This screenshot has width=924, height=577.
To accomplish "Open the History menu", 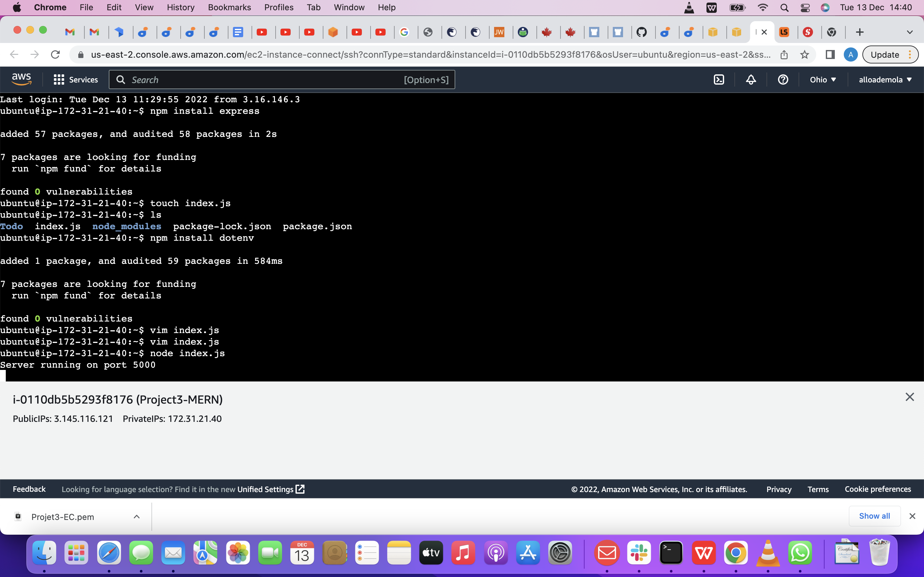I will [x=180, y=7].
